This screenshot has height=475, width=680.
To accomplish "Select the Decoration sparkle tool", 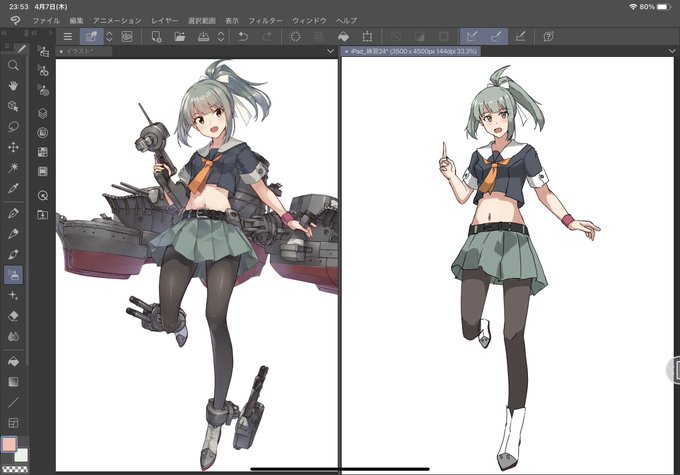I will coord(13,295).
